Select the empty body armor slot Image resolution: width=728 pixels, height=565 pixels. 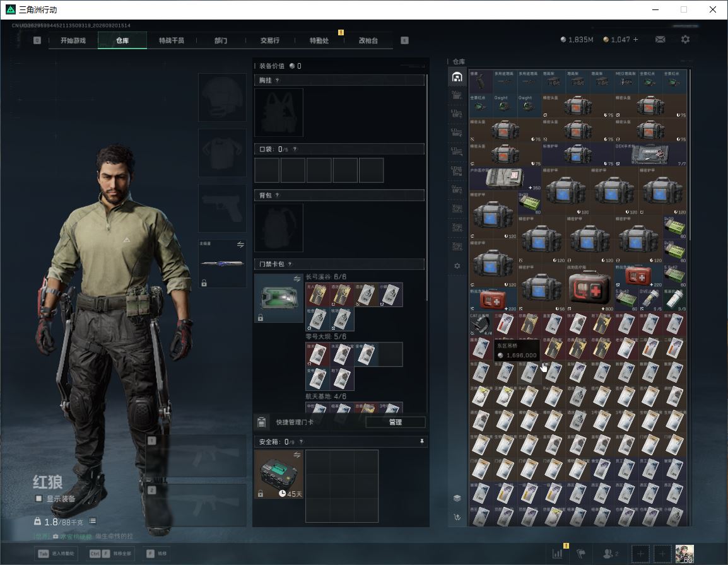pos(222,153)
